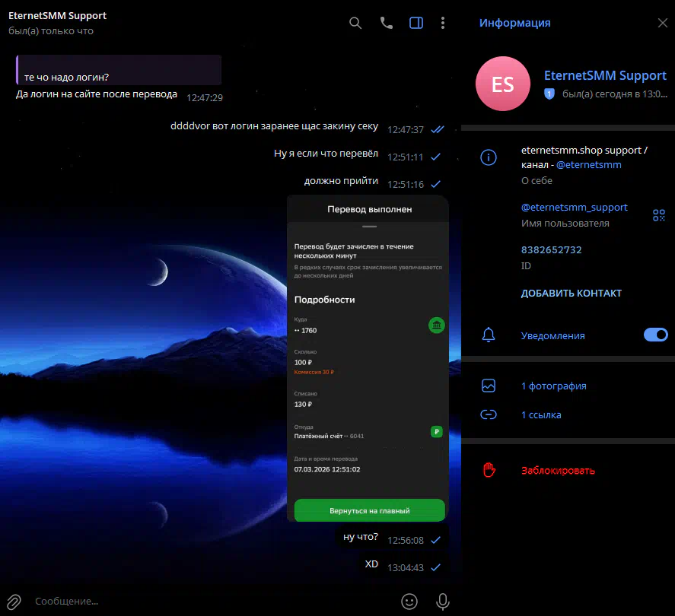Screen dimensions: 675x616
Task: Open the shared links section
Action: (541, 415)
